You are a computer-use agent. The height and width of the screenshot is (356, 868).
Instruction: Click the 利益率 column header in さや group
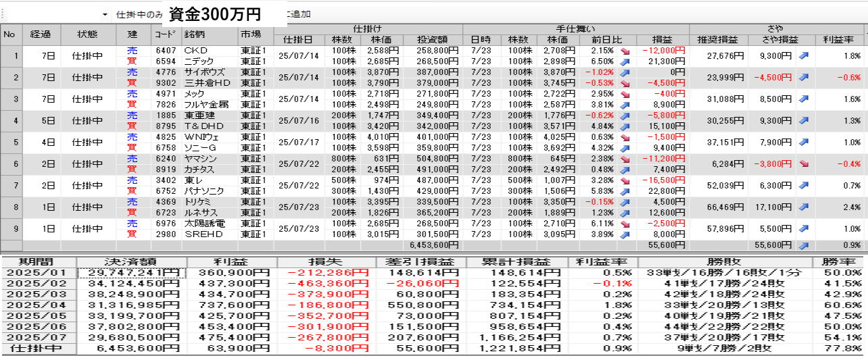(x=838, y=39)
